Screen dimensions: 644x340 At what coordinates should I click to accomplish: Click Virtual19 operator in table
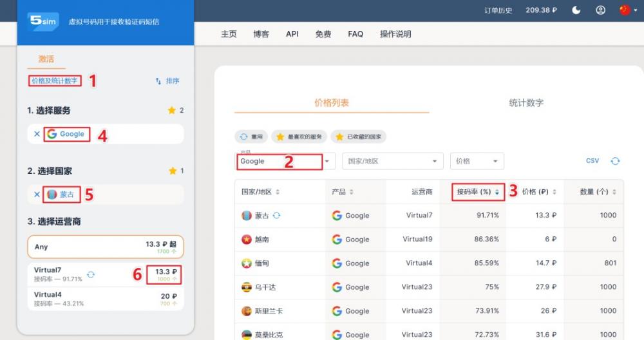pos(417,239)
